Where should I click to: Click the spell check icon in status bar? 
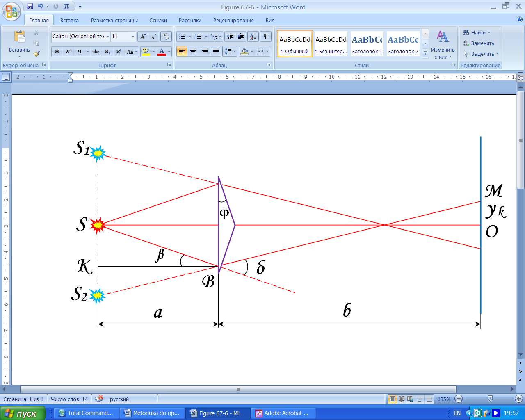[99, 399]
